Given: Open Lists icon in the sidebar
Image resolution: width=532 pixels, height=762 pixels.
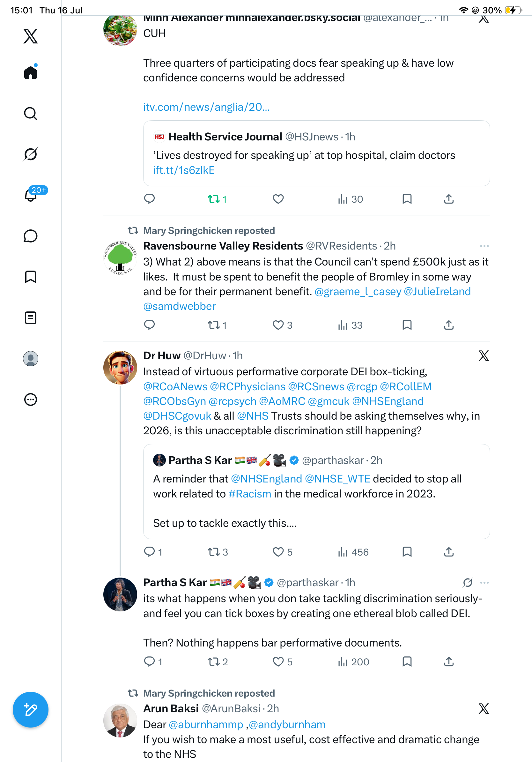Looking at the screenshot, I should pyautogui.click(x=31, y=317).
